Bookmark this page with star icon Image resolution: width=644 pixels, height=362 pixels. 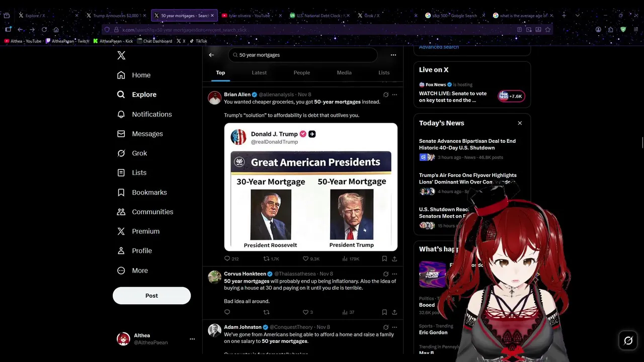548,30
